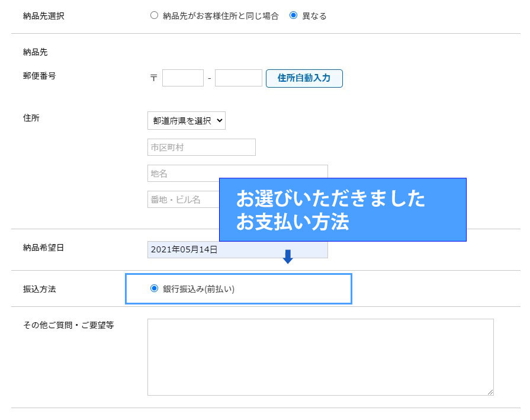Click the 住所自動入力 button
This screenshot has width=530, height=420.
click(x=304, y=78)
